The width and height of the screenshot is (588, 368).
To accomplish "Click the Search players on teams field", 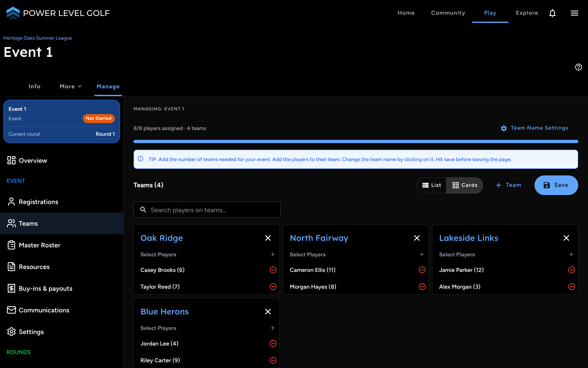I will (x=207, y=210).
